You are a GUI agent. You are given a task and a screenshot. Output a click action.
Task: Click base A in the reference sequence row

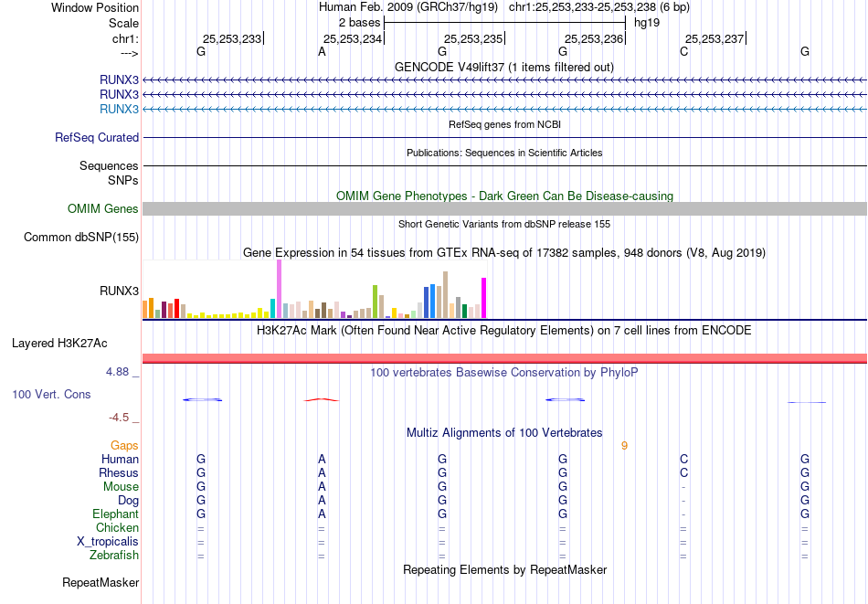[x=322, y=52]
